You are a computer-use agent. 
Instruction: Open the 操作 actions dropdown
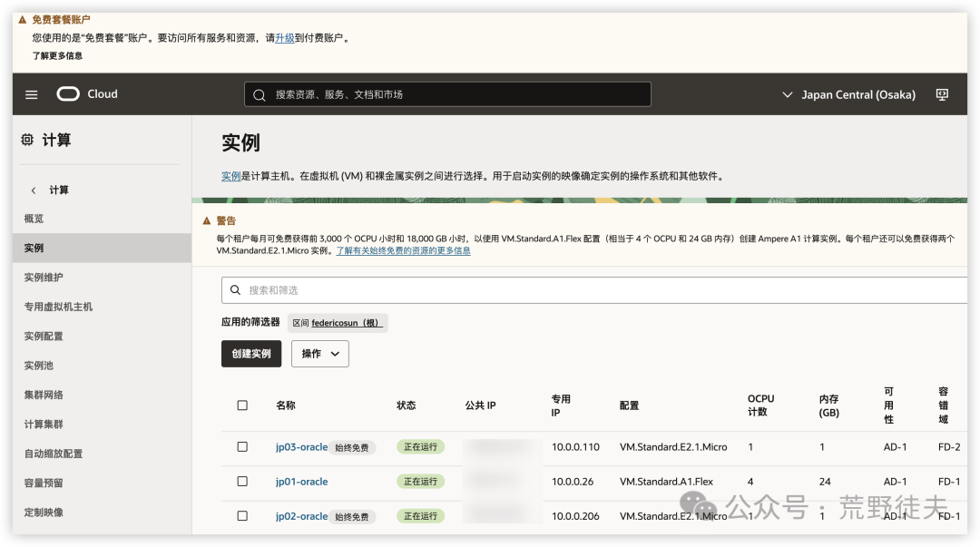pyautogui.click(x=319, y=355)
